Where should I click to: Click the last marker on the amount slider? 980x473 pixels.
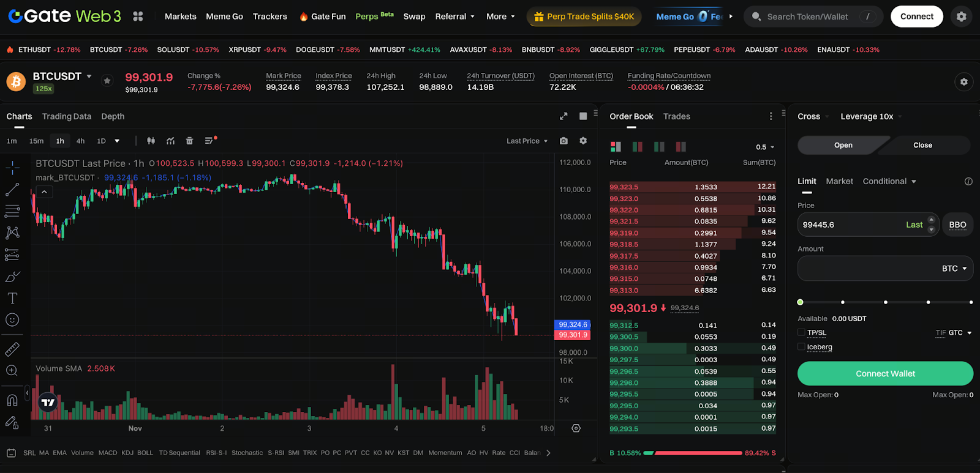click(x=971, y=302)
